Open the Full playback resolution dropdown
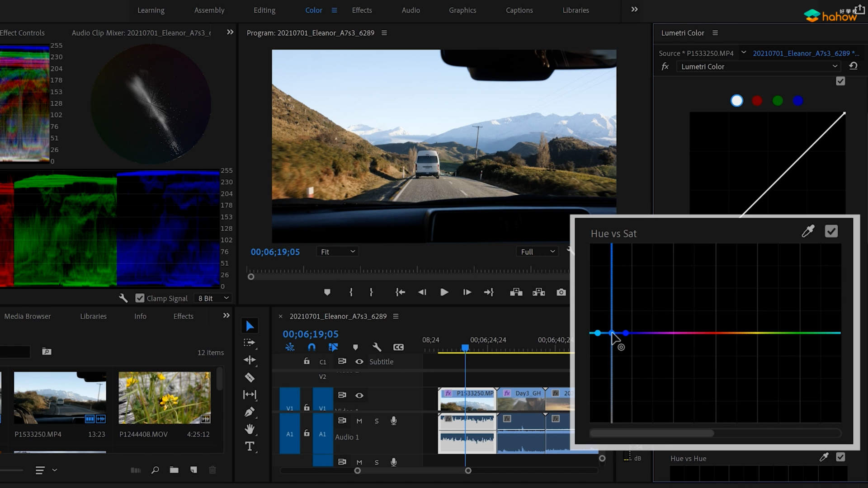Image resolution: width=868 pixels, height=488 pixels. pos(538,252)
